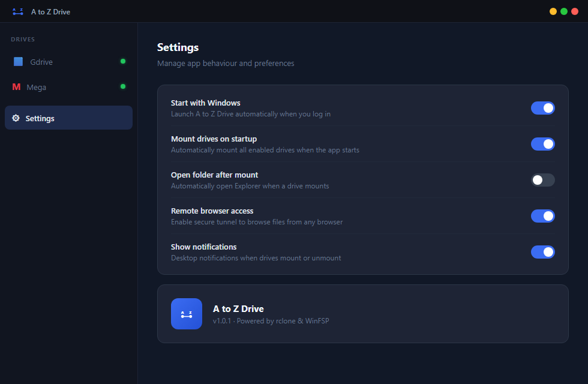Click 'Automatically mount all enabled drives' description

(265, 150)
